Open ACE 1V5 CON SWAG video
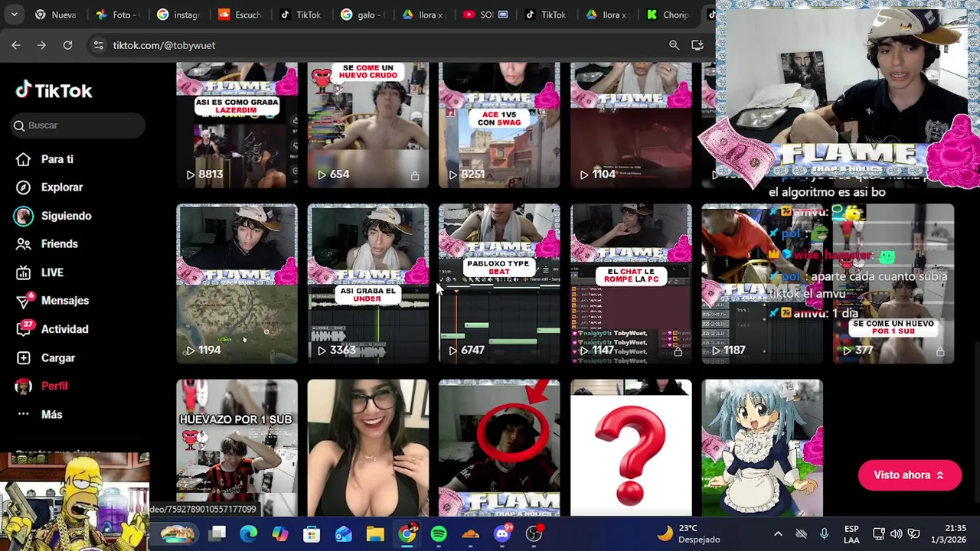The width and height of the screenshot is (980, 551). (x=499, y=126)
